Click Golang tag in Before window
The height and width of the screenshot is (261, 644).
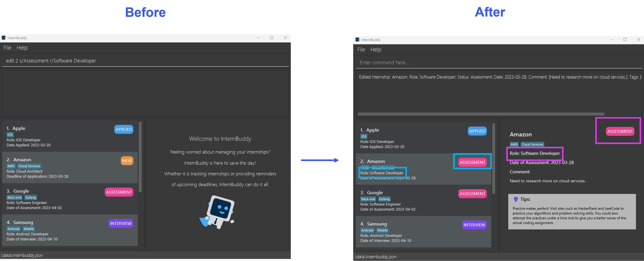31,197
